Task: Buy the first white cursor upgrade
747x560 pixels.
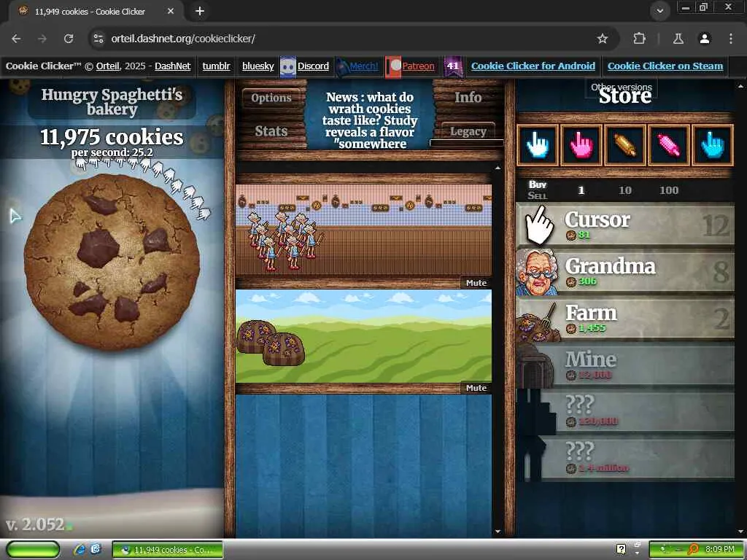Action: click(x=538, y=145)
